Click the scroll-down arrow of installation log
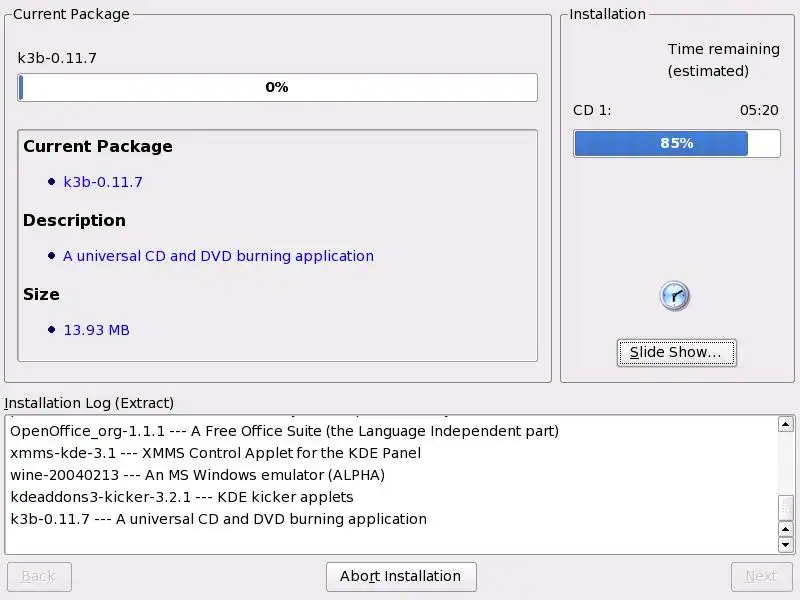800x600 pixels. [x=786, y=545]
